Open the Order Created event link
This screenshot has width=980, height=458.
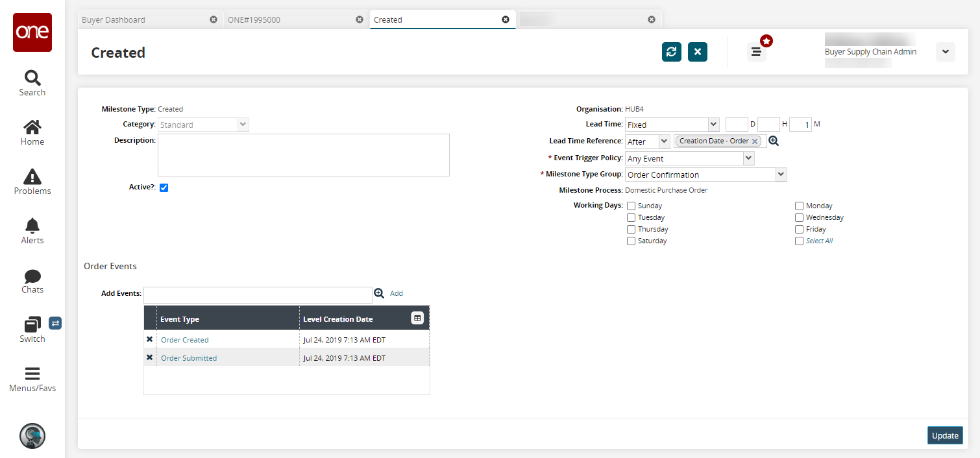click(x=185, y=340)
